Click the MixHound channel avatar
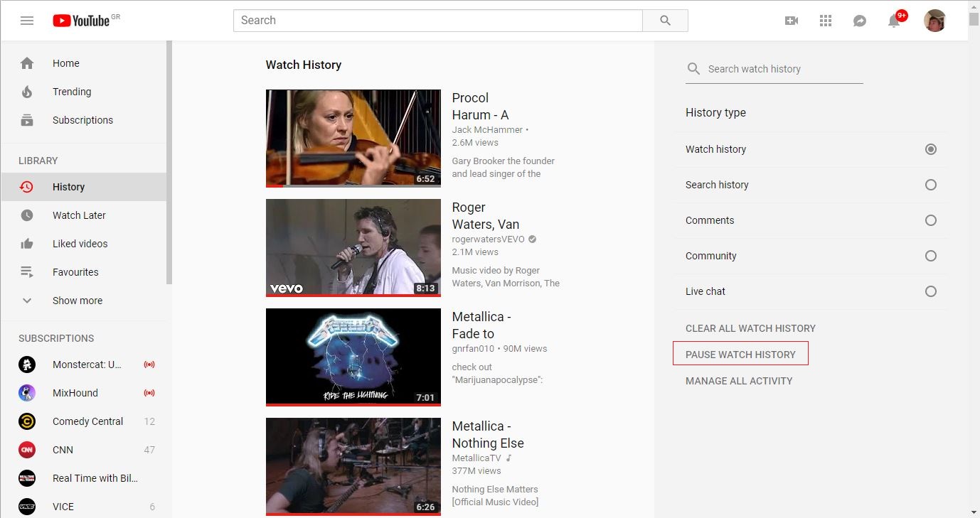Image resolution: width=980 pixels, height=518 pixels. tap(27, 393)
